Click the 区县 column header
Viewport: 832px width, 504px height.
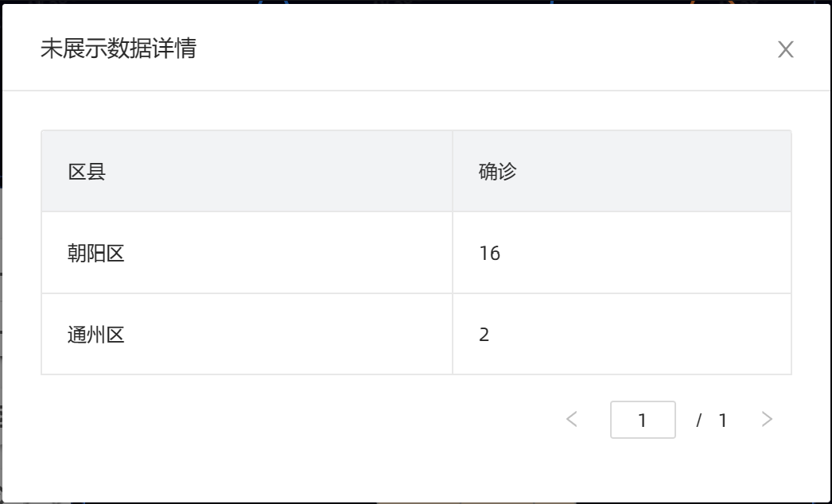coord(247,172)
